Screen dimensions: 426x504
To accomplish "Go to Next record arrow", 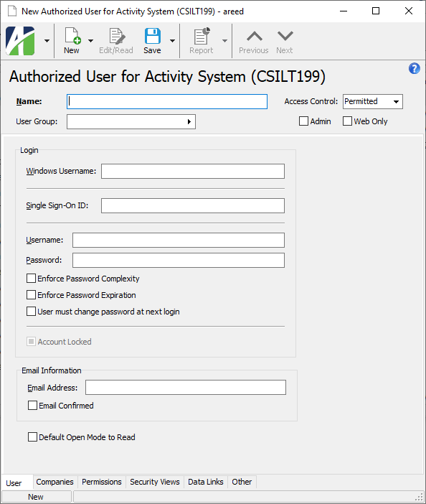I will pos(285,36).
